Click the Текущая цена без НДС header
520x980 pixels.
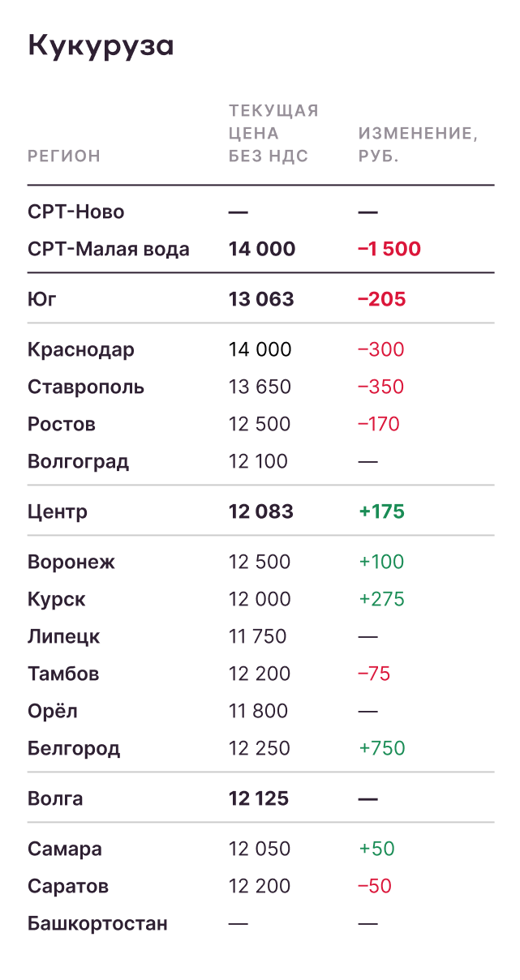tap(273, 134)
